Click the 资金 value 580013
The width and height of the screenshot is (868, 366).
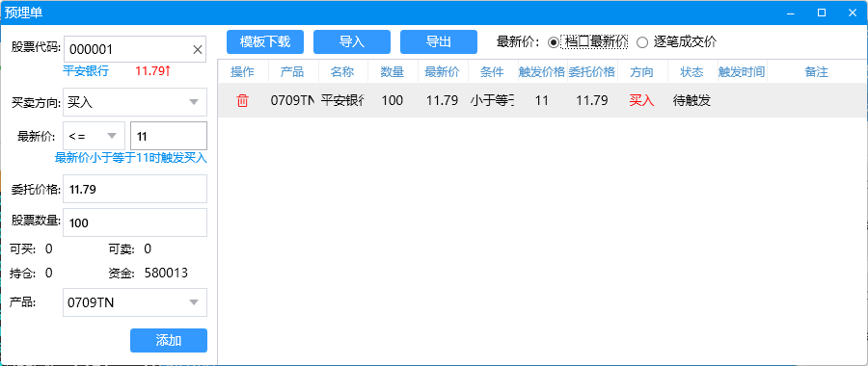(166, 273)
